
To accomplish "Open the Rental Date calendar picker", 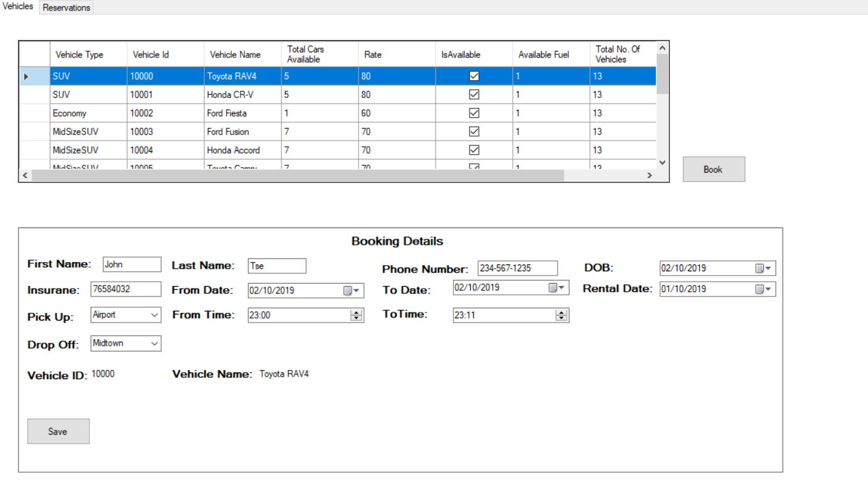I will coord(764,289).
